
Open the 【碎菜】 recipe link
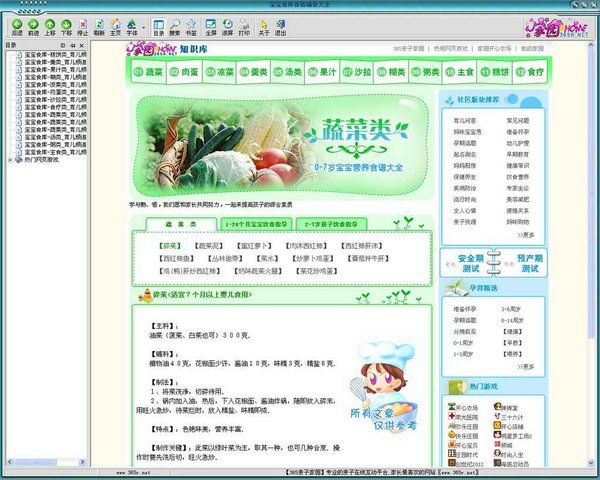point(170,246)
